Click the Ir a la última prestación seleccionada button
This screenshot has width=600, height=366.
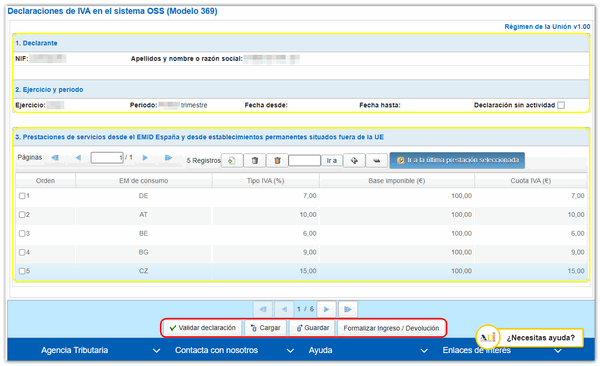pyautogui.click(x=457, y=160)
